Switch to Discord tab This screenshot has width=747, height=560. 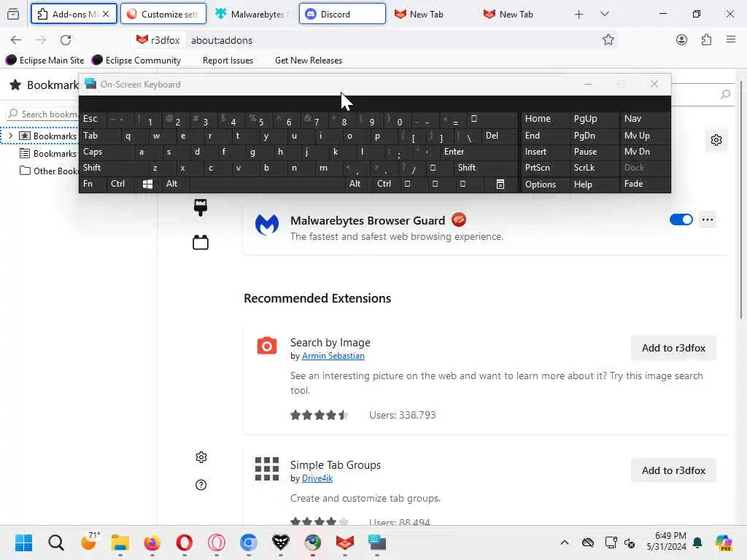click(342, 14)
